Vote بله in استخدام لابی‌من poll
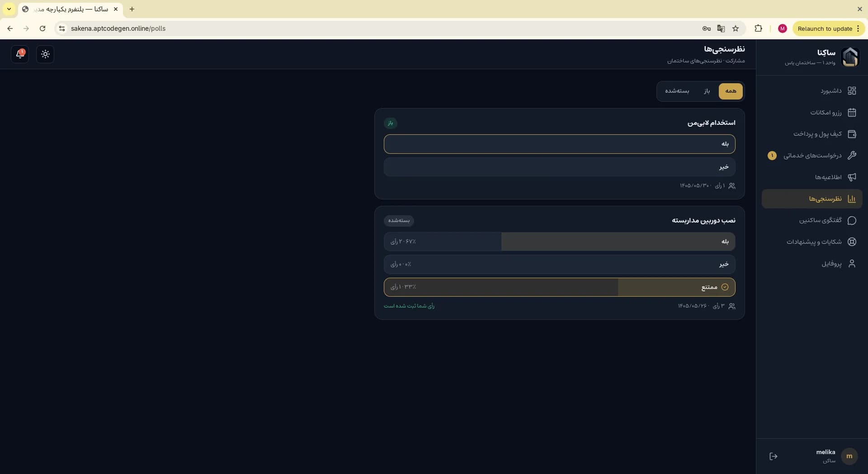Screen dimensions: 868x474 point(560,144)
